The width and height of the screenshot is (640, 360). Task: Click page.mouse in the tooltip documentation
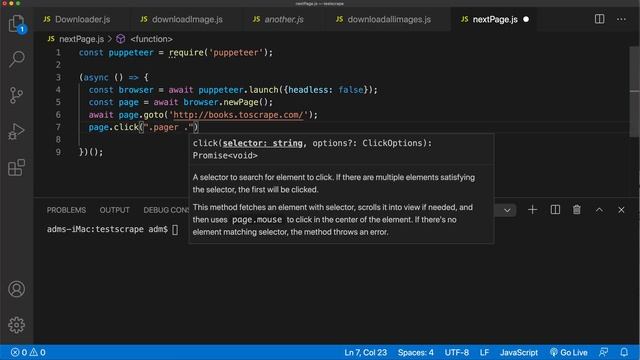(x=257, y=220)
